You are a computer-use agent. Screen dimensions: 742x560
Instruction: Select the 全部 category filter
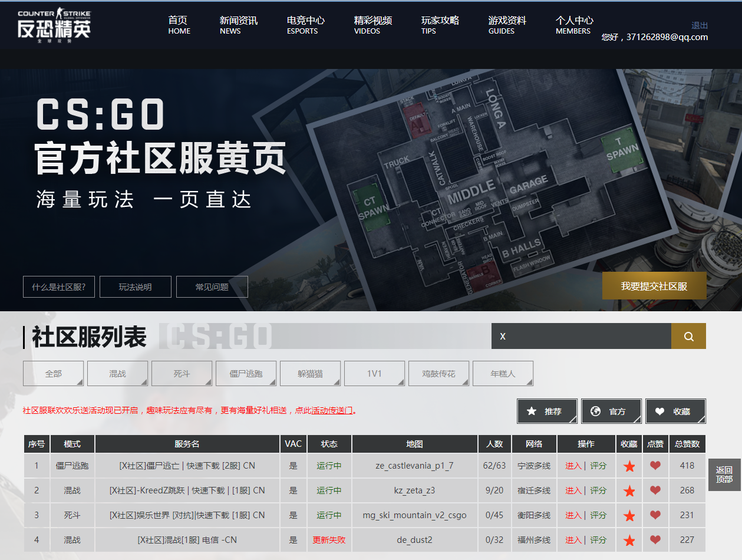(53, 374)
